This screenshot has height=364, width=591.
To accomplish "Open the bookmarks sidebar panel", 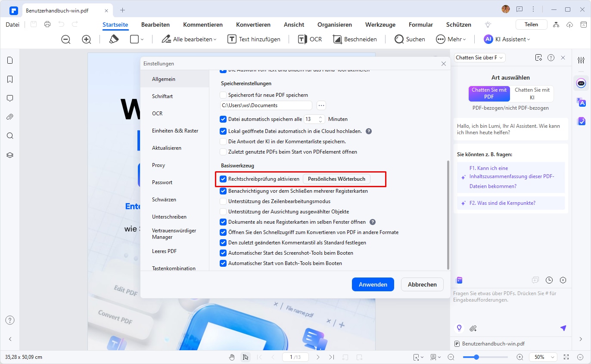I will pyautogui.click(x=10, y=79).
